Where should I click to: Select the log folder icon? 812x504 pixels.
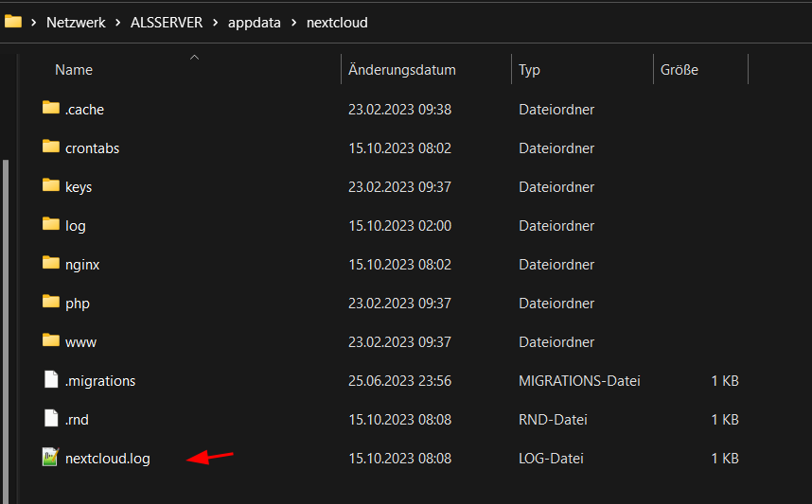tap(51, 224)
